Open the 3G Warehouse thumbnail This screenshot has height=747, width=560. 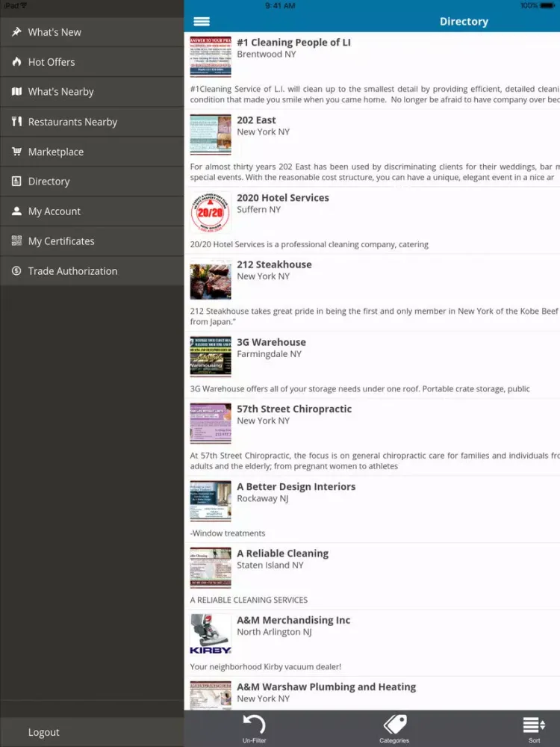211,357
